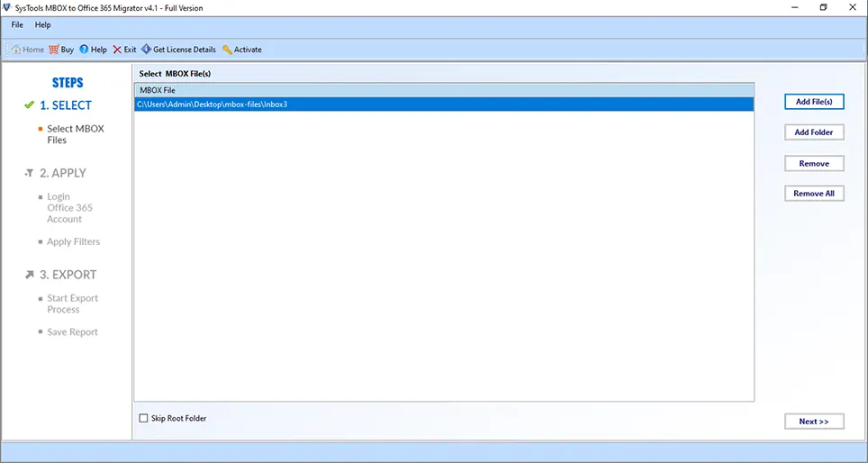The image size is (868, 463).
Task: Click the filter funnel icon beside 2. APPLY
Action: click(30, 173)
